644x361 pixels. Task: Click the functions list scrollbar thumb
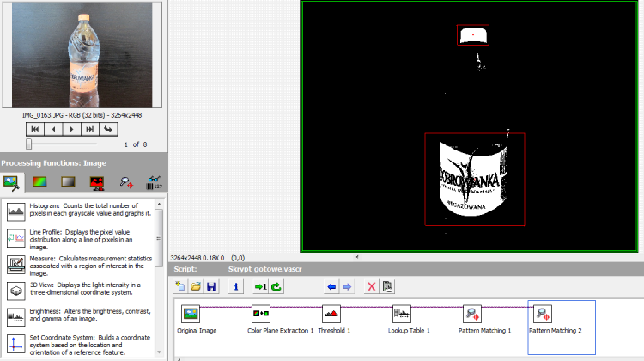(x=159, y=237)
